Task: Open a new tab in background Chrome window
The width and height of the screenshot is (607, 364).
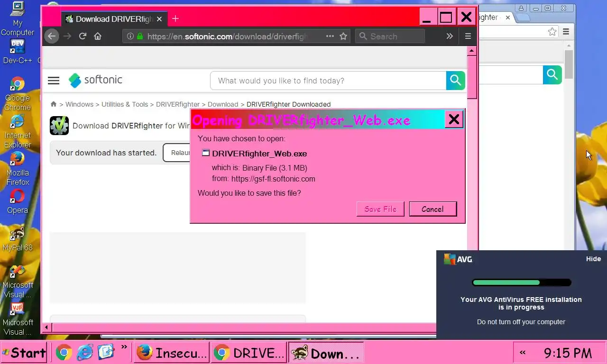Action: (523, 18)
